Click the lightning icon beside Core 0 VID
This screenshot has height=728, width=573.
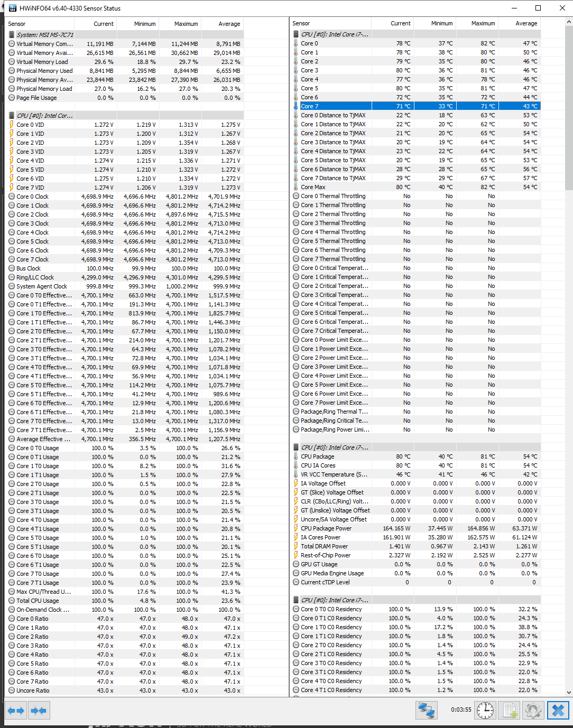12,125
